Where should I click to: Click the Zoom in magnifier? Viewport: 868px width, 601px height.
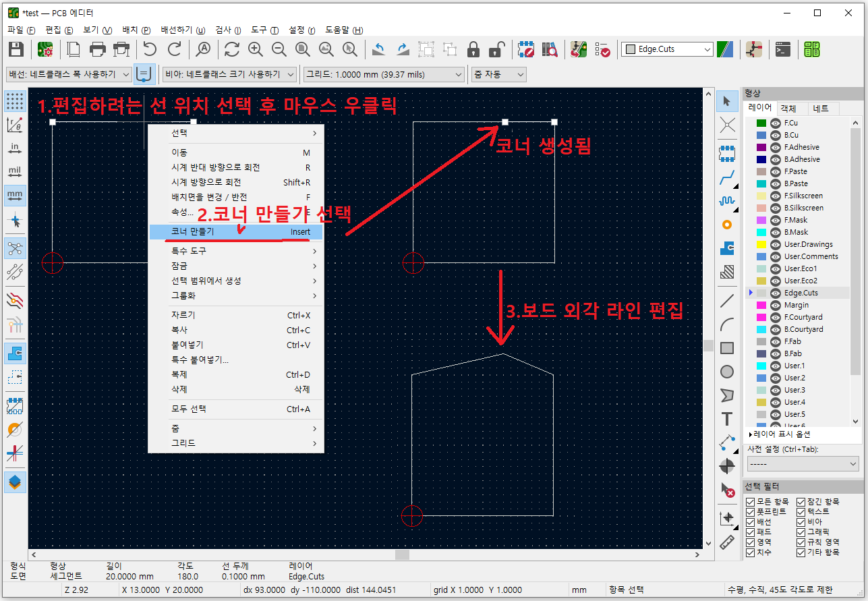tap(256, 49)
